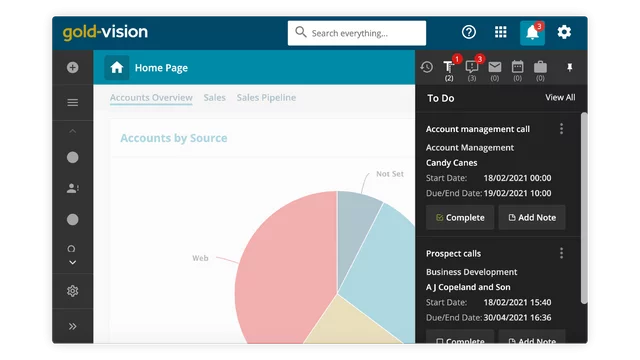Open the apps grid launcher

(500, 32)
